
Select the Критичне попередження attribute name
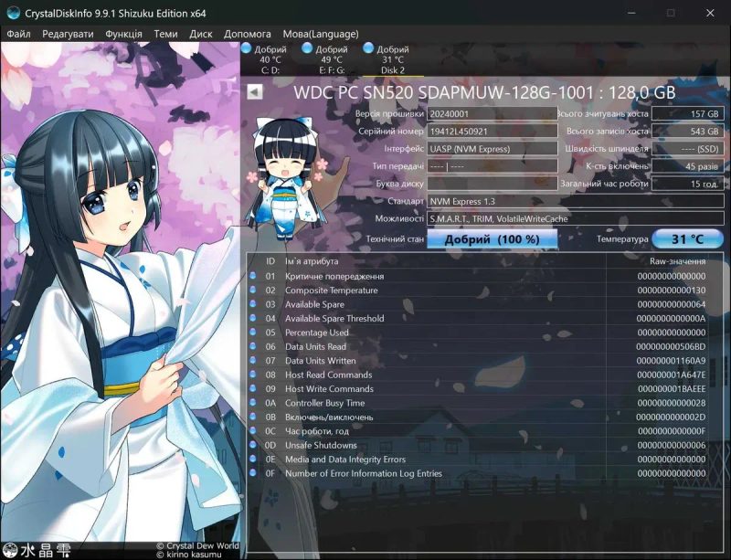tap(334, 277)
